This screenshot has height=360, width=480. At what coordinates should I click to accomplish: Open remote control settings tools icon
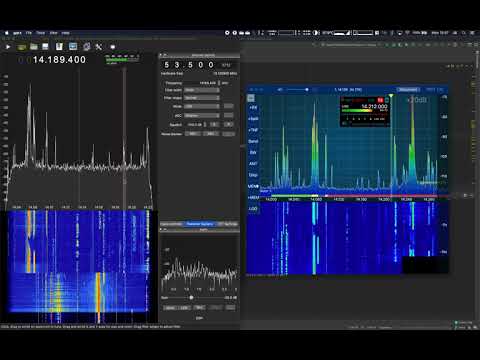[99, 47]
